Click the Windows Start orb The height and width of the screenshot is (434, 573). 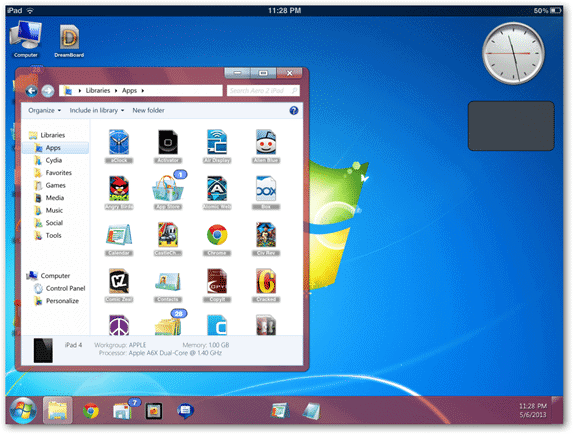pyautogui.click(x=23, y=411)
